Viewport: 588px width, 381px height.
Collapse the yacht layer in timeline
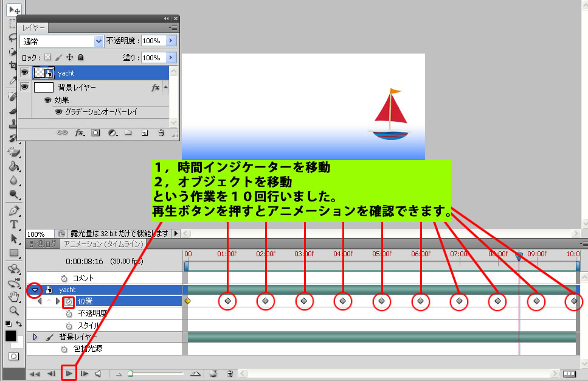pos(35,290)
